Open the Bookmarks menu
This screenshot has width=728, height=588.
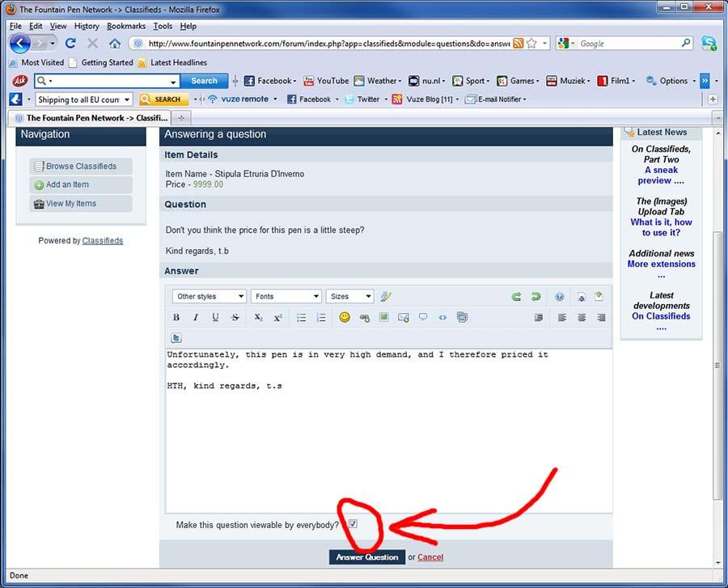click(125, 26)
